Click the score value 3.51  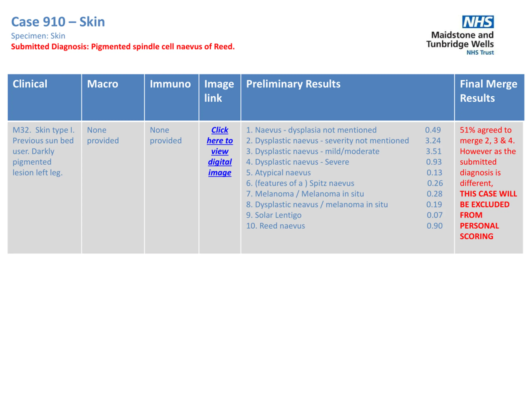[x=434, y=151]
